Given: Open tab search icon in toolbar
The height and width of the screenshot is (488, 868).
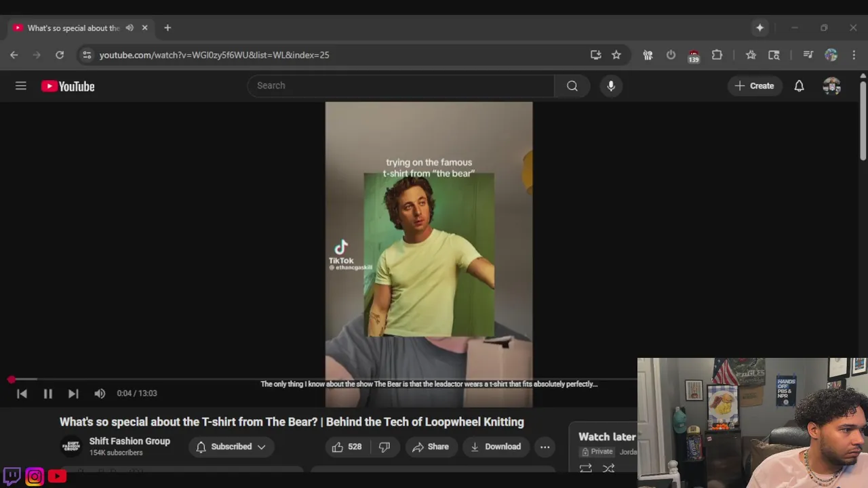Looking at the screenshot, I should [x=774, y=55].
